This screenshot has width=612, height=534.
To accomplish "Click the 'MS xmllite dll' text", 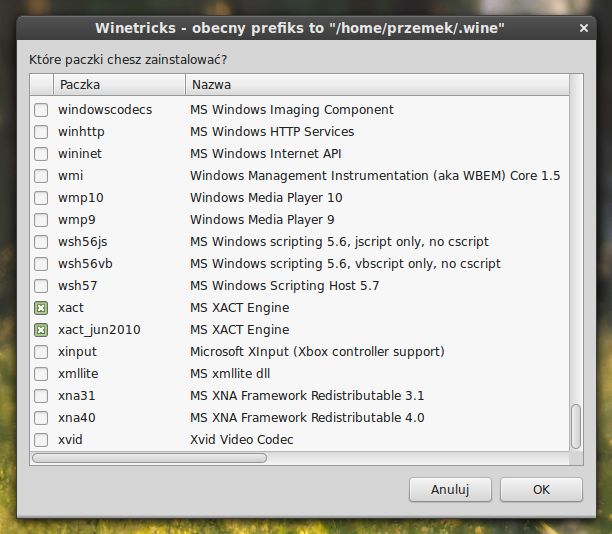I will tap(230, 374).
